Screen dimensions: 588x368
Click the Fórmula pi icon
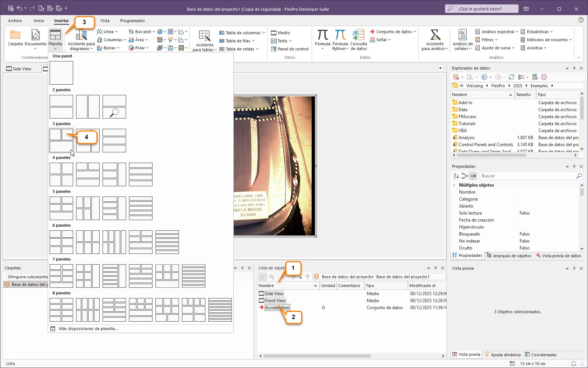point(322,35)
